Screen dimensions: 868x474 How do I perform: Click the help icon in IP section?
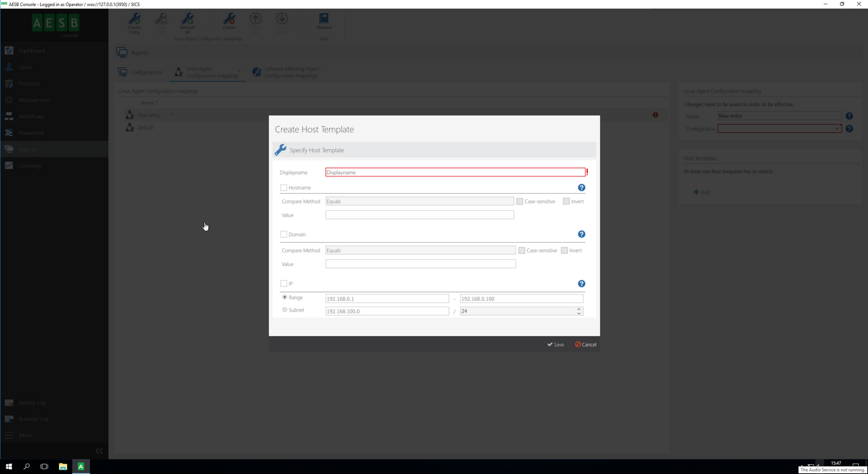[582, 284]
